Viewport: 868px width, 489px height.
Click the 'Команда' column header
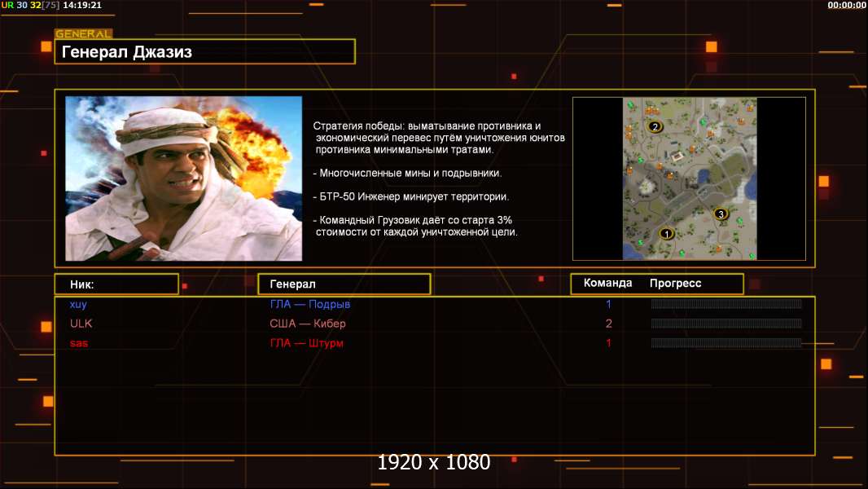607,283
